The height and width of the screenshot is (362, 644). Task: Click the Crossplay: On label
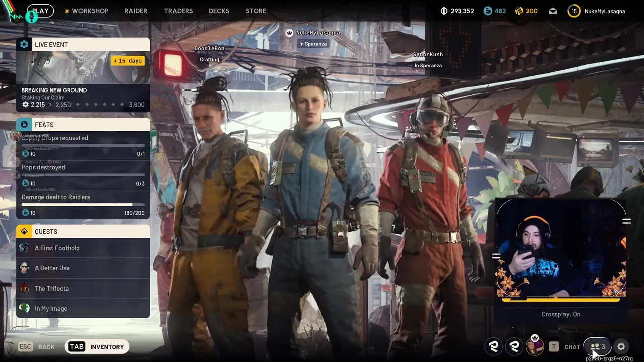561,314
